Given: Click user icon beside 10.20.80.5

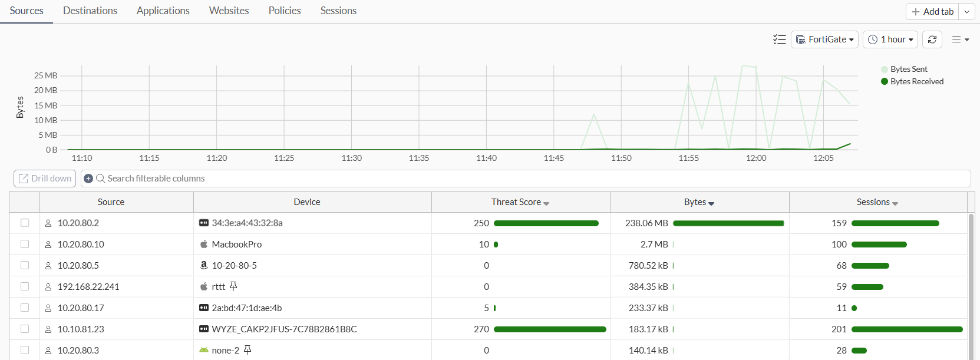Looking at the screenshot, I should tap(48, 266).
